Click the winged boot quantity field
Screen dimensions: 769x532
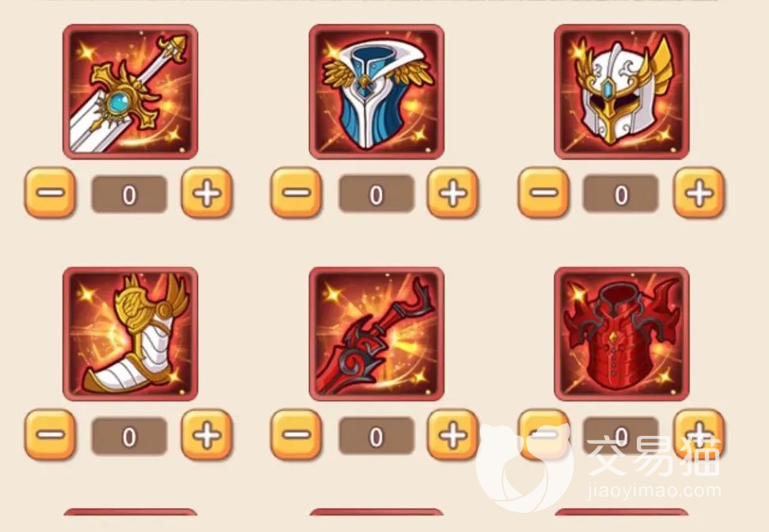coord(130,436)
